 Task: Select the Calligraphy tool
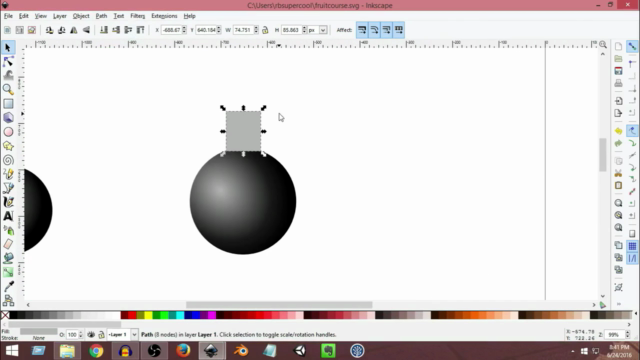[x=8, y=202]
